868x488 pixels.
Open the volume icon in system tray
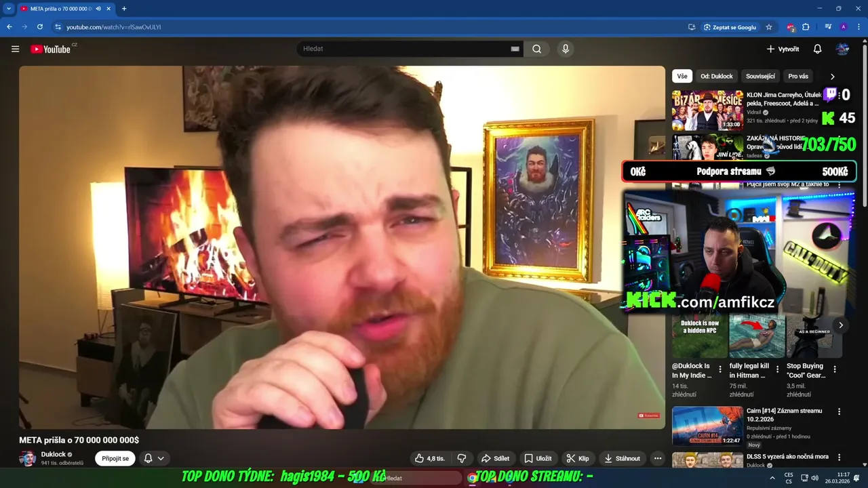pos(814,478)
